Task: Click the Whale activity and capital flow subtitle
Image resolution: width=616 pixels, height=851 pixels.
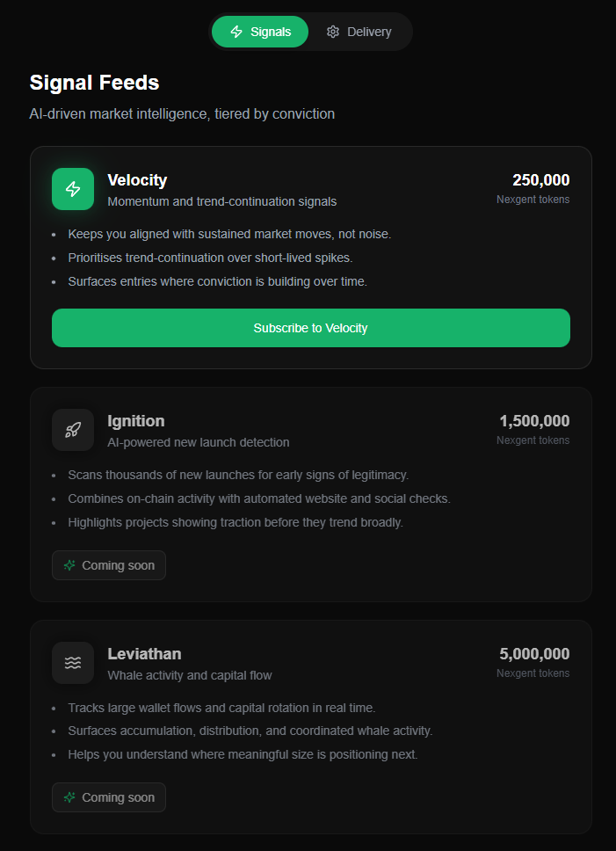Action: (190, 675)
